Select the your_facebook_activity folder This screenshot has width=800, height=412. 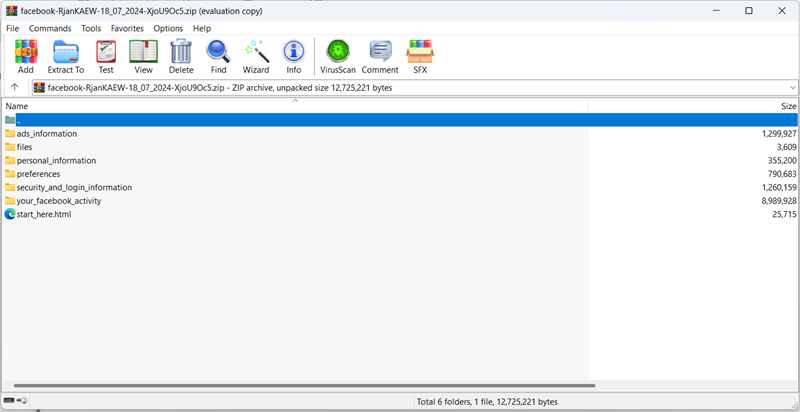[x=59, y=201]
